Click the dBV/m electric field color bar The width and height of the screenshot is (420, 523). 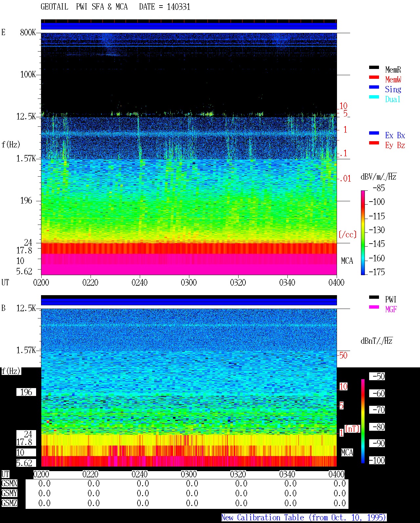click(x=363, y=232)
